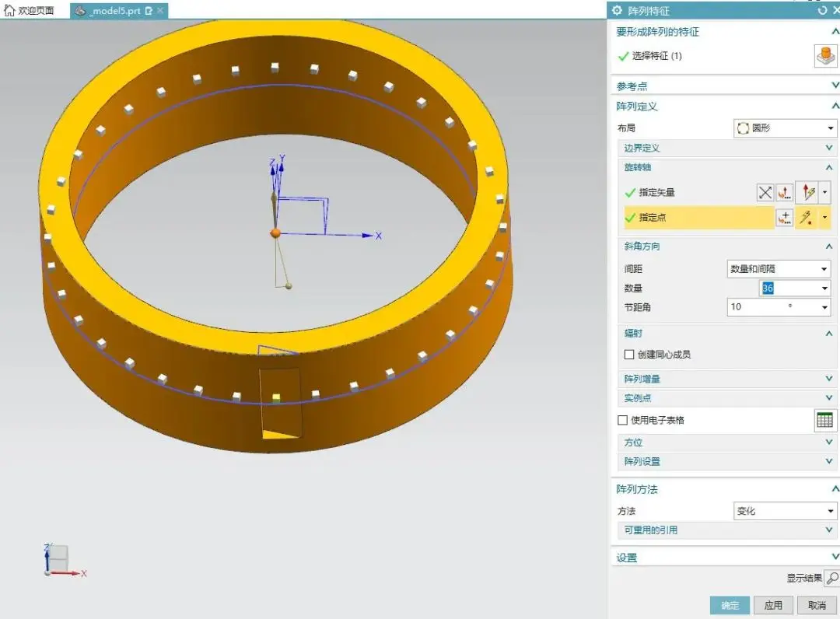Viewport: 840px width, 619px height.
Task: Open the spreadsheet icon button
Action: click(x=824, y=421)
